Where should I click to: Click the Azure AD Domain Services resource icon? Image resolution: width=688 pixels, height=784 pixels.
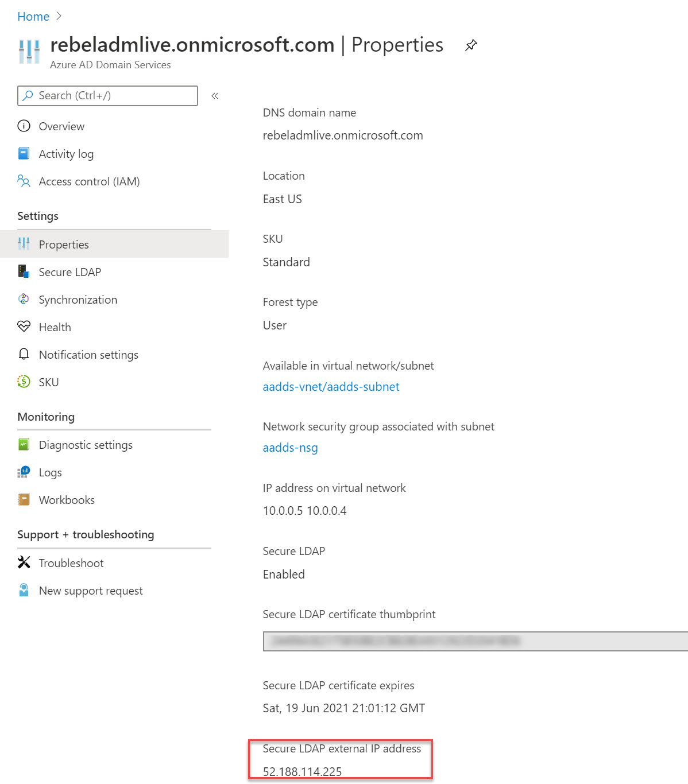pos(29,52)
